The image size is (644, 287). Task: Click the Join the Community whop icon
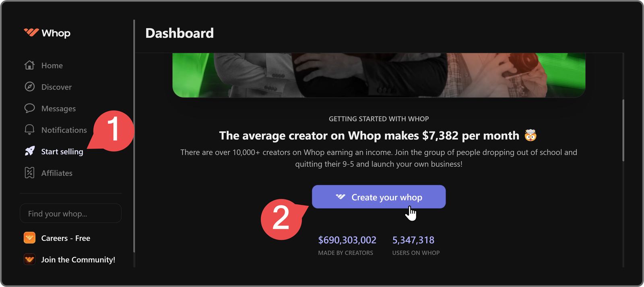click(29, 259)
